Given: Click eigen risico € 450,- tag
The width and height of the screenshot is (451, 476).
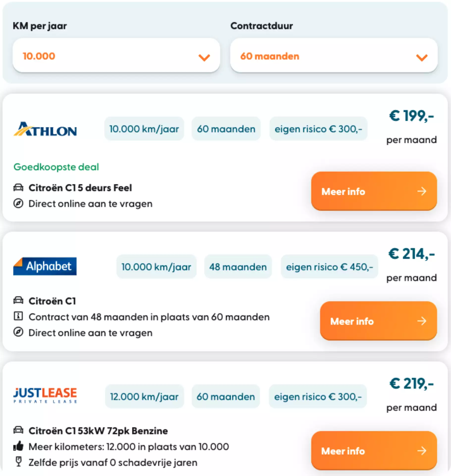Looking at the screenshot, I should [x=329, y=267].
